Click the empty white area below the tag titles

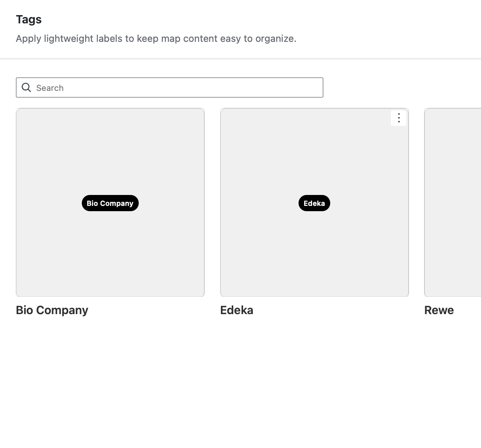point(240,377)
